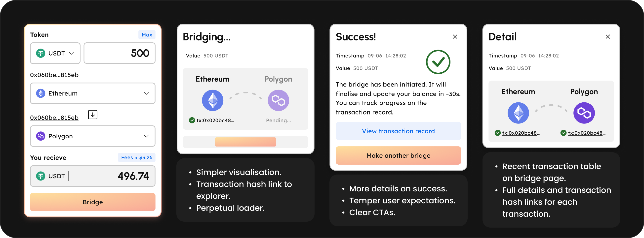This screenshot has height=238, width=644.
Task: Click the Ethereum logo in Detail card
Action: click(x=518, y=113)
